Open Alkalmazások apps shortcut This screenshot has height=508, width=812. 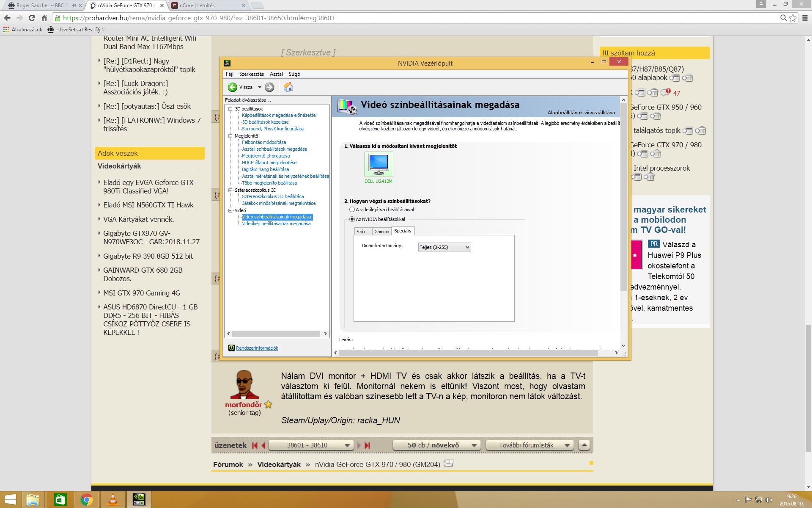tap(23, 30)
